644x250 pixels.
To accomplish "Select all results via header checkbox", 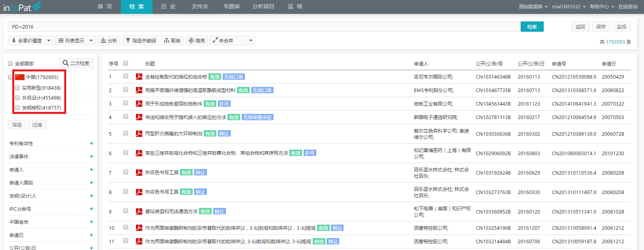I will coord(126,63).
